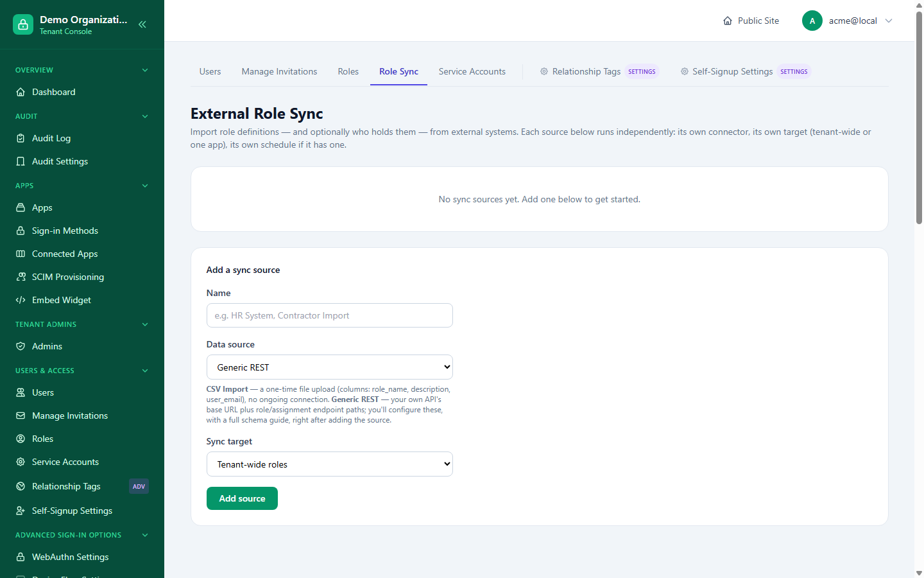Open the Relationship Tags settings tab
Image resolution: width=924 pixels, height=578 pixels.
point(599,71)
